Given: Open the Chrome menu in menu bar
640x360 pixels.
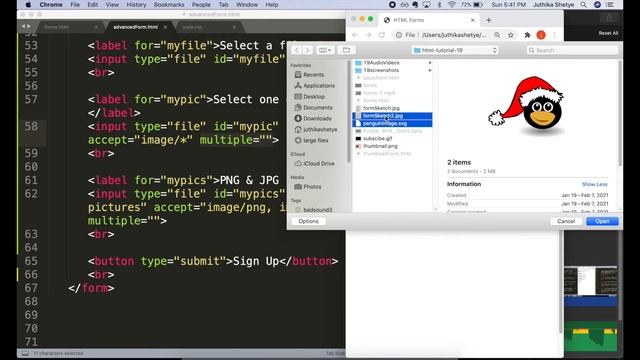Looking at the screenshot, I should pos(51,5).
